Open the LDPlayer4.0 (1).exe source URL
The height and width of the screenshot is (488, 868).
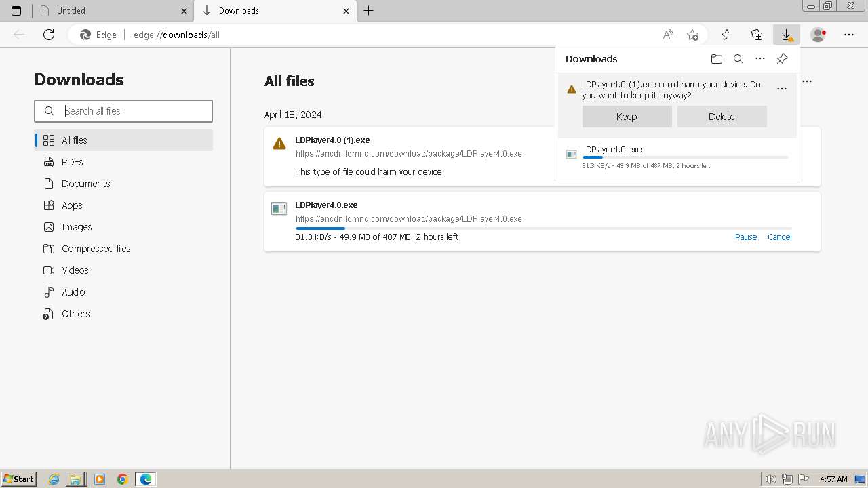(x=409, y=154)
